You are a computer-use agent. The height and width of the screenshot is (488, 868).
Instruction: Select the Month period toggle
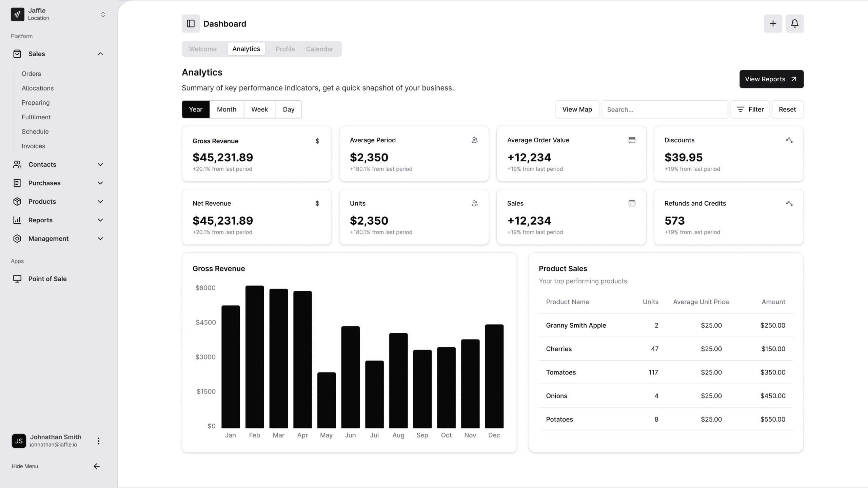click(x=226, y=109)
